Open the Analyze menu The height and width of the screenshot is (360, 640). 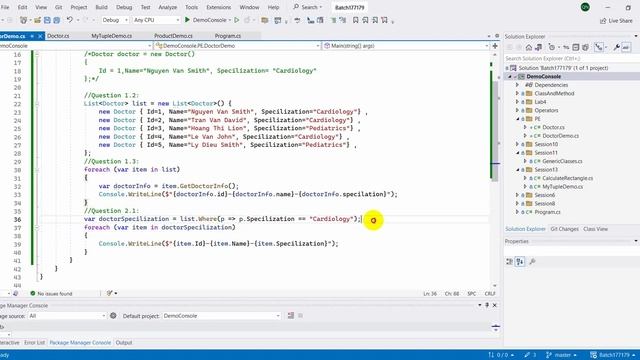167,7
